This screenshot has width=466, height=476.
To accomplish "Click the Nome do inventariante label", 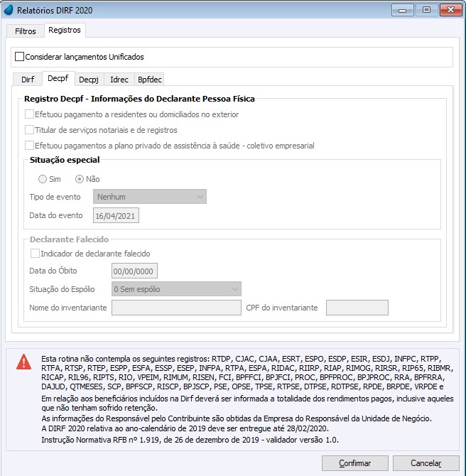I will coord(68,308).
